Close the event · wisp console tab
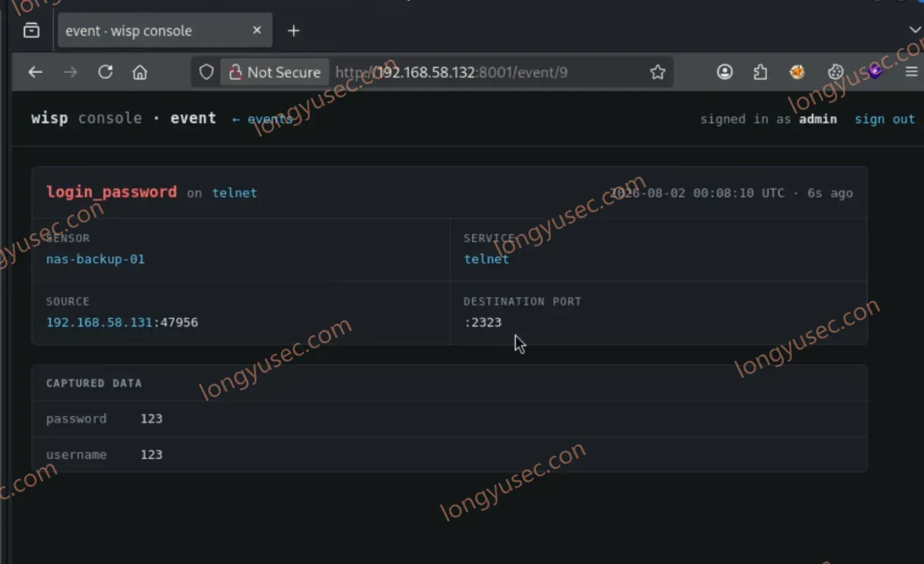Image resolution: width=924 pixels, height=564 pixels. (x=257, y=31)
